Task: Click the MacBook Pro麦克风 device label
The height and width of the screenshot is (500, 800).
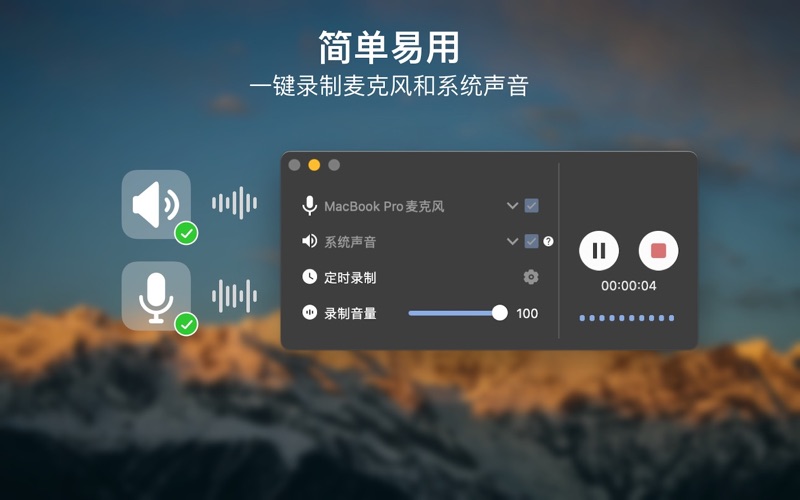Action: coord(384,206)
